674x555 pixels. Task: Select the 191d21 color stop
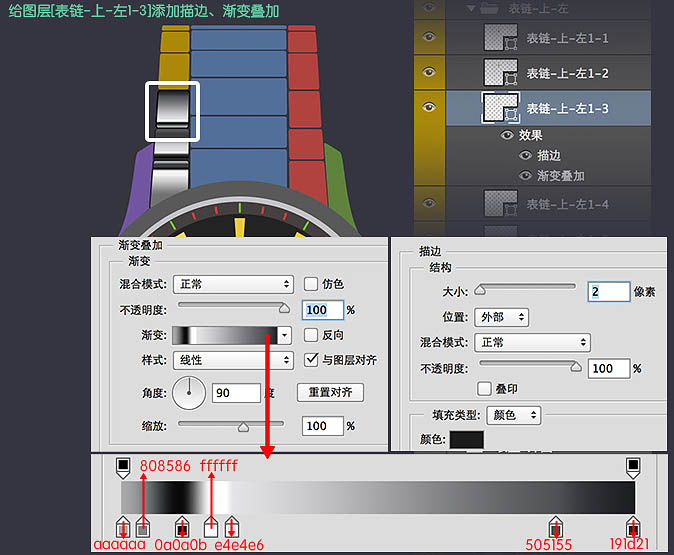(x=633, y=527)
